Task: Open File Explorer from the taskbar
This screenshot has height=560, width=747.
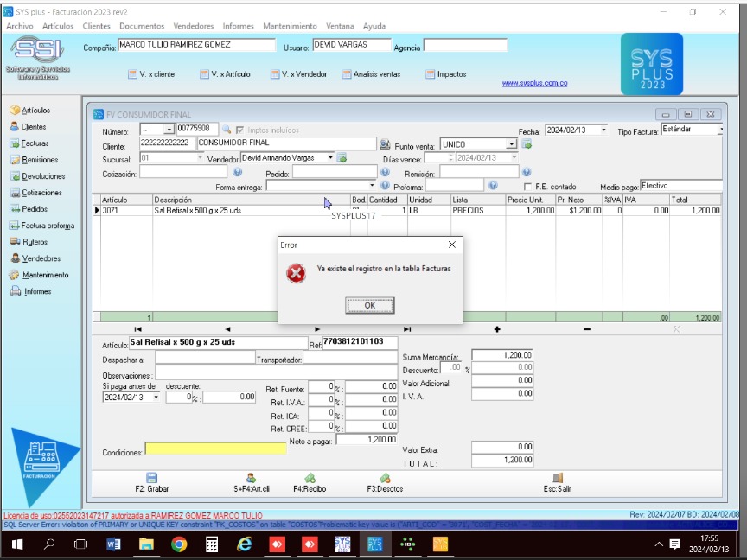Action: (146, 544)
